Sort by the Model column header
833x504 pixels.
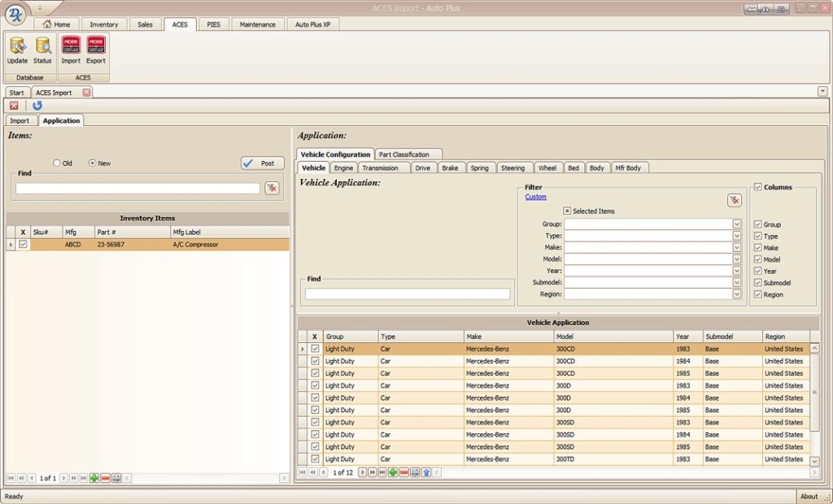coord(613,337)
